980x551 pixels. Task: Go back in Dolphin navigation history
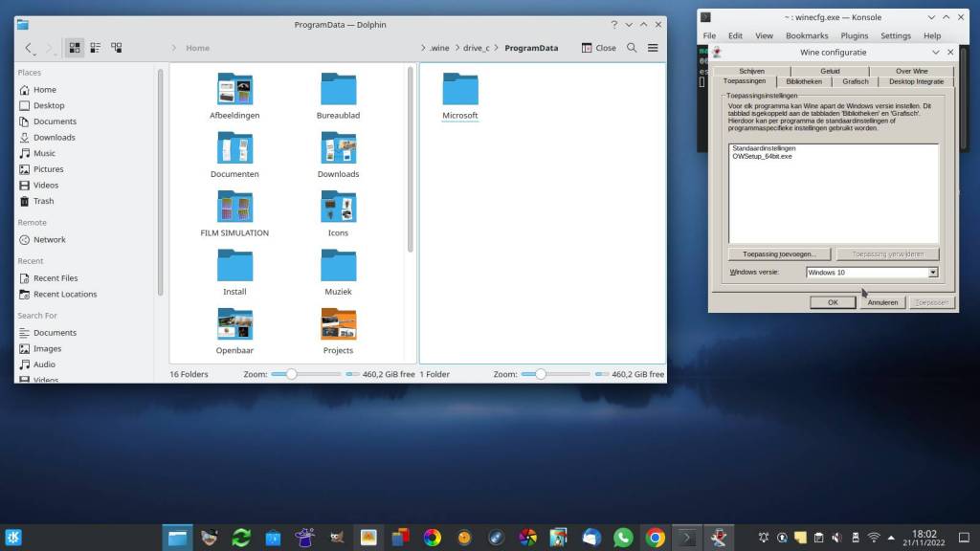tap(28, 48)
